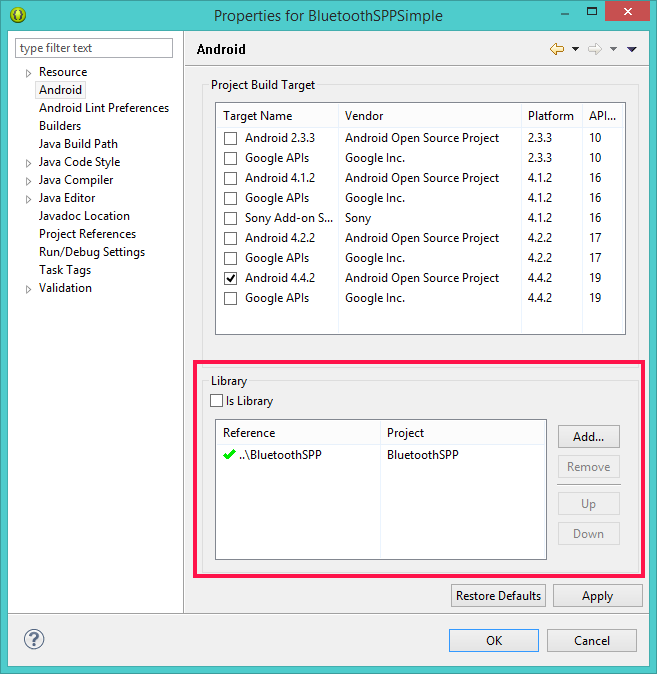This screenshot has height=674, width=657.
Task: Check the Android 4.1.2 target checkbox
Action: pos(230,178)
